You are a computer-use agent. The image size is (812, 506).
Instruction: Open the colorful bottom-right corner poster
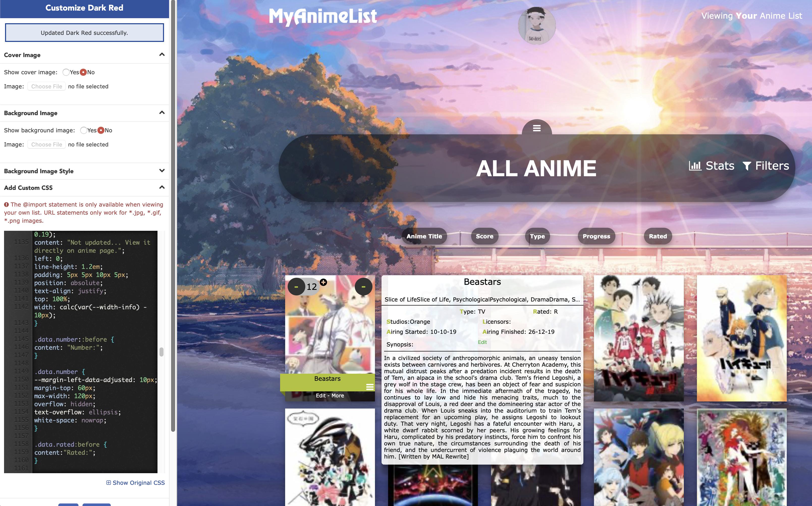741,457
